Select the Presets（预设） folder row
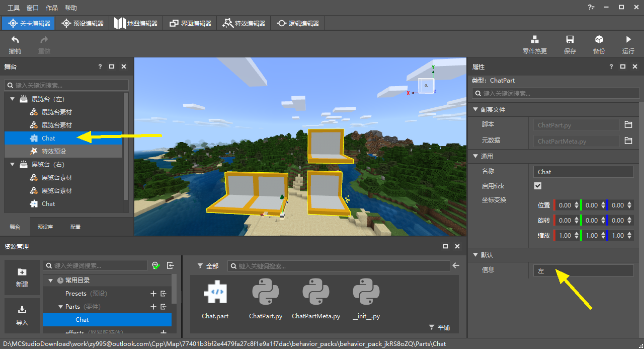 tap(107, 294)
